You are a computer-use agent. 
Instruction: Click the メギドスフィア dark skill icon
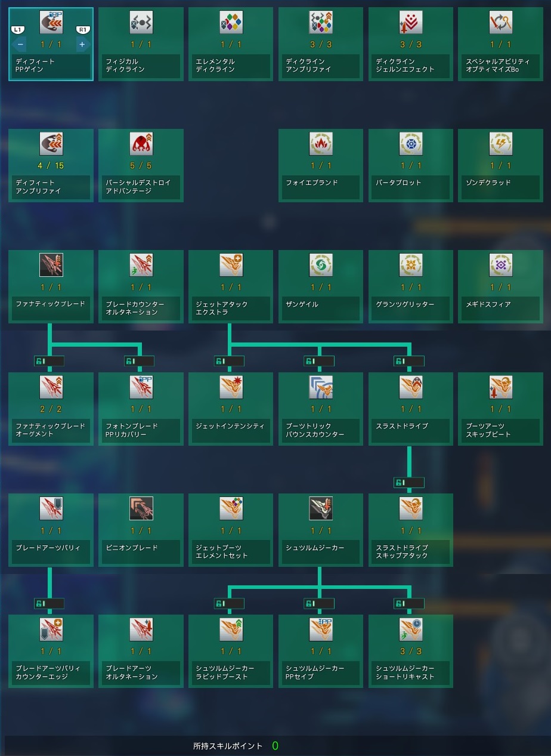pos(500,265)
